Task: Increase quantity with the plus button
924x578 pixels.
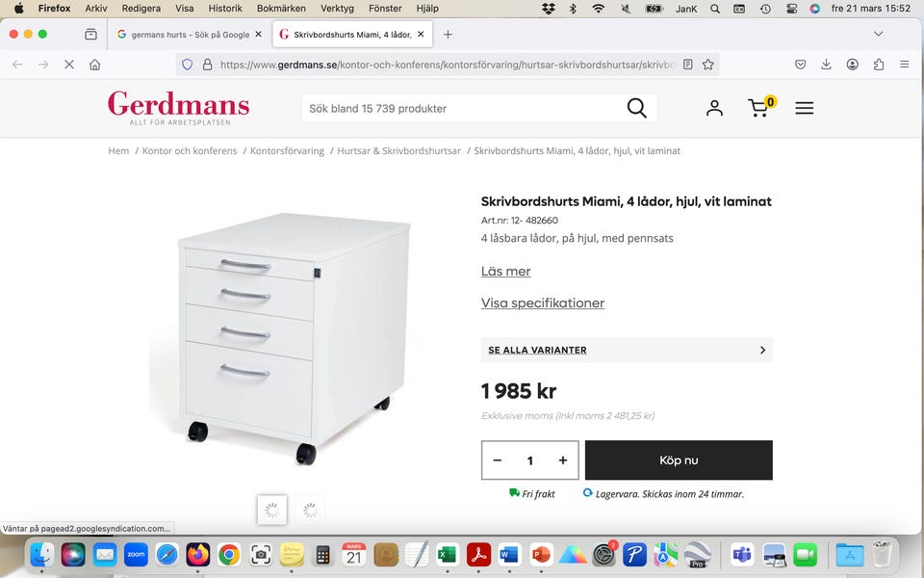Action: click(563, 460)
